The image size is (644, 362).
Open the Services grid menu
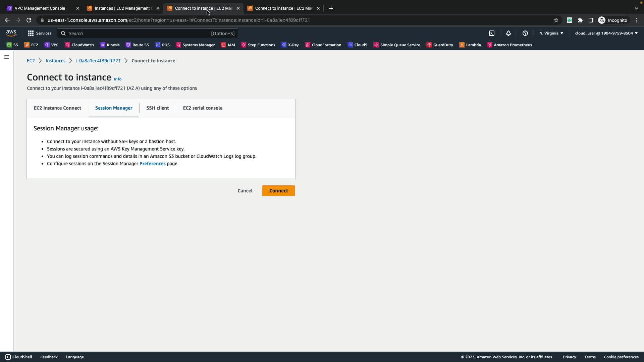(x=39, y=33)
